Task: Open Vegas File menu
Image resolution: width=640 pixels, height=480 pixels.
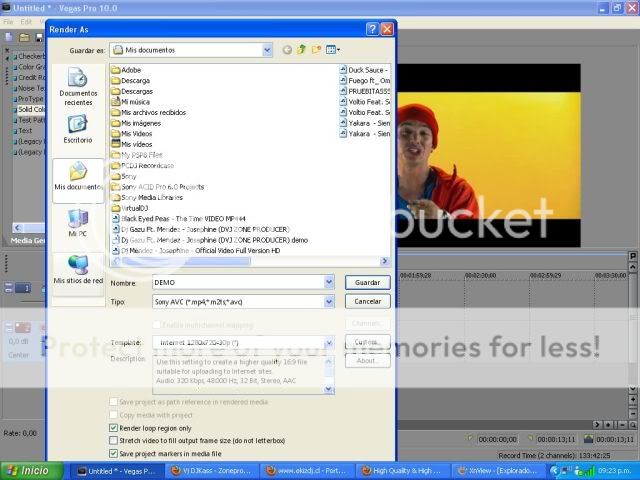Action: 8,22
